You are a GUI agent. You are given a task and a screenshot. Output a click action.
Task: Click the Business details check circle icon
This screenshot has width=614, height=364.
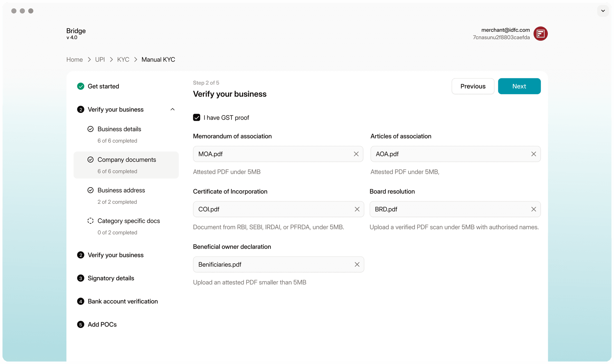pos(91,129)
